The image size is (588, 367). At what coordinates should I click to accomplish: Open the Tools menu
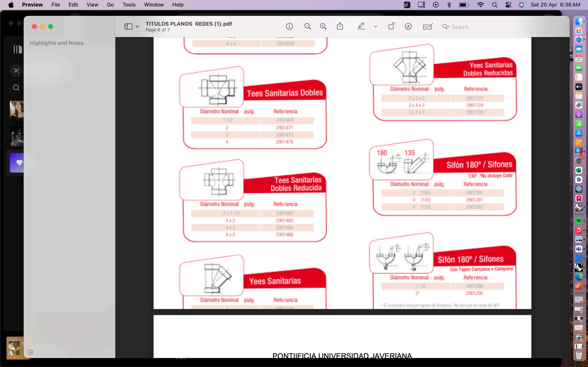[x=129, y=5]
